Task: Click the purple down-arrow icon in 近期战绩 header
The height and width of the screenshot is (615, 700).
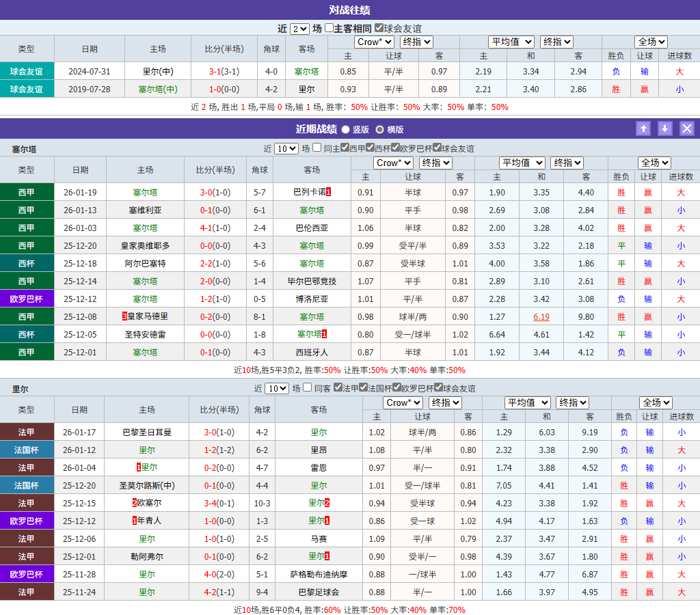Action: pyautogui.click(x=665, y=128)
